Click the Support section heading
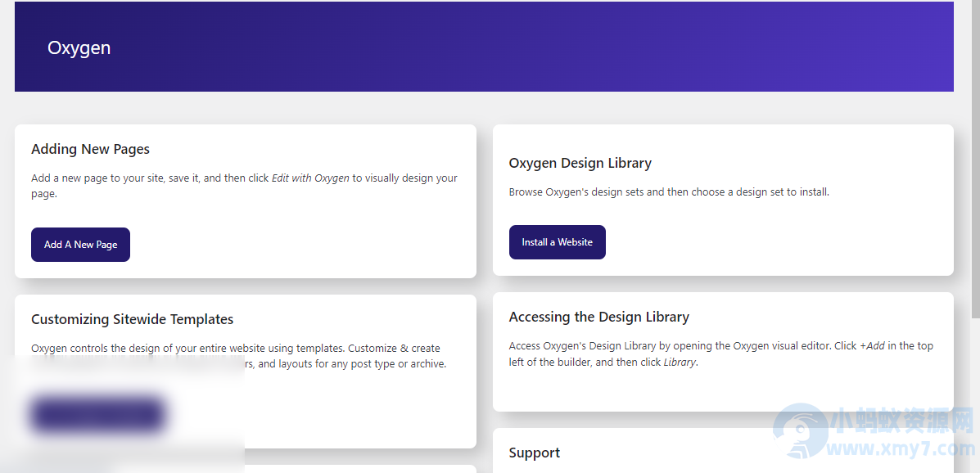Viewport: 980px width, 473px height. tap(534, 452)
